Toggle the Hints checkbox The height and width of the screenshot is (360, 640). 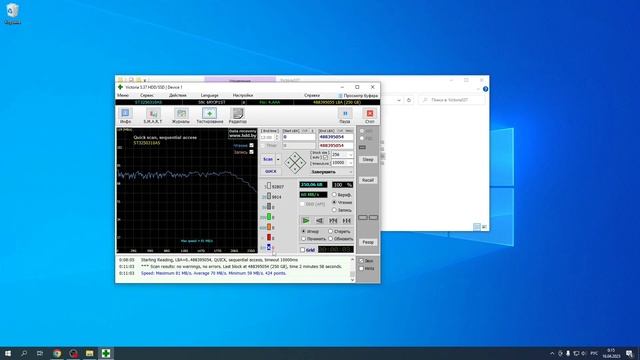361,269
